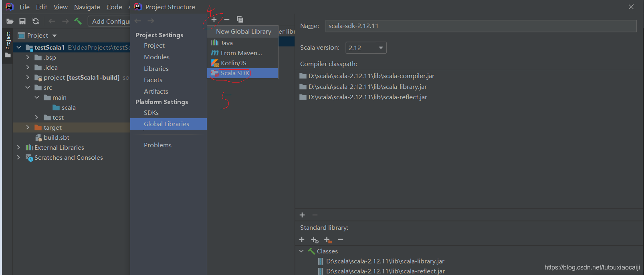
Task: Choose Java in New Global Library popup
Action: (242, 43)
